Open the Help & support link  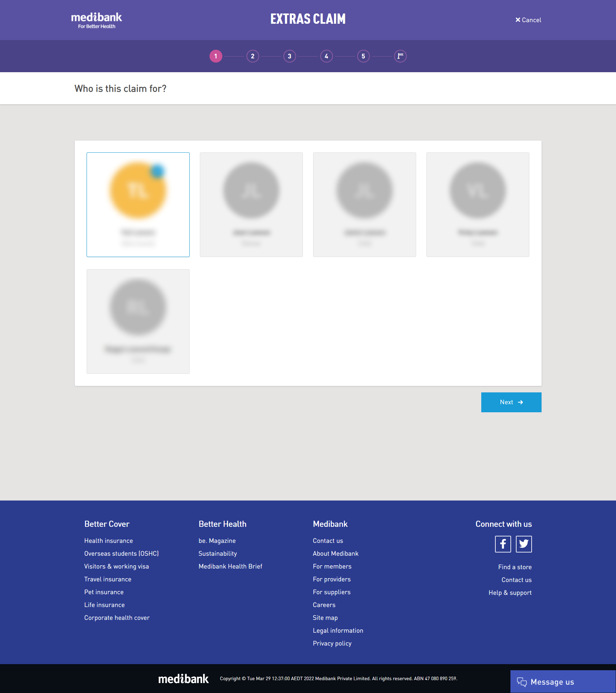pyautogui.click(x=510, y=593)
